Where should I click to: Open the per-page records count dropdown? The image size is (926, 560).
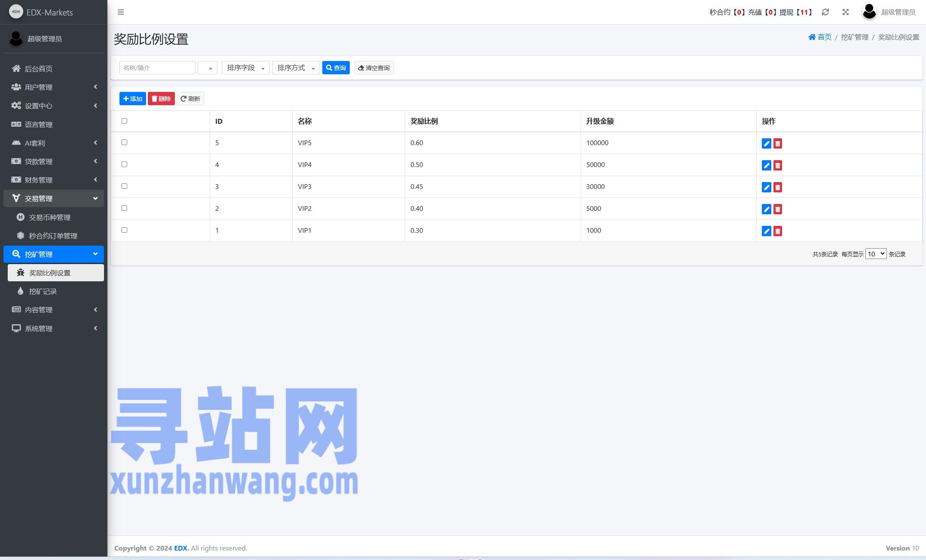pos(875,254)
